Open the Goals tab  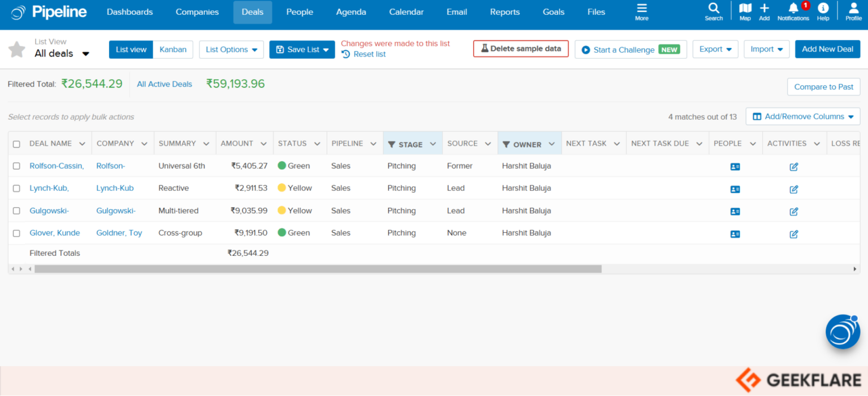click(x=554, y=12)
